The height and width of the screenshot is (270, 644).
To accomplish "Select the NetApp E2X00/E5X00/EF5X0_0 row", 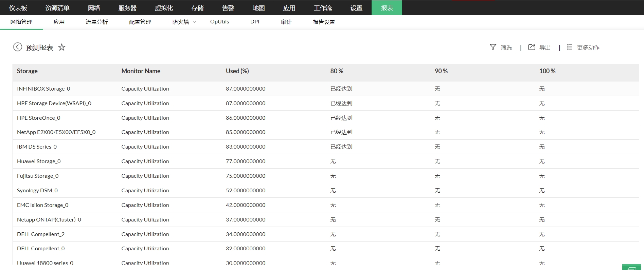I will [326, 132].
